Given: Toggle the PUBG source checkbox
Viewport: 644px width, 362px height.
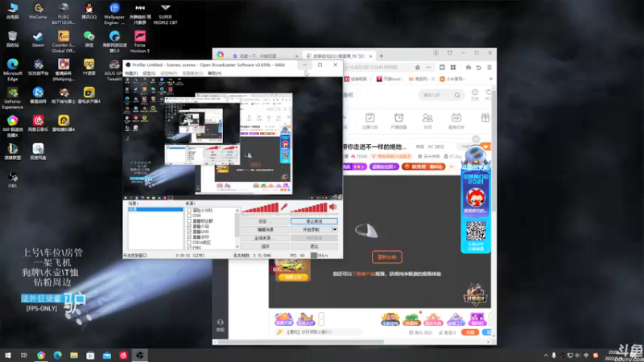Looking at the screenshot, I should click(x=189, y=248).
